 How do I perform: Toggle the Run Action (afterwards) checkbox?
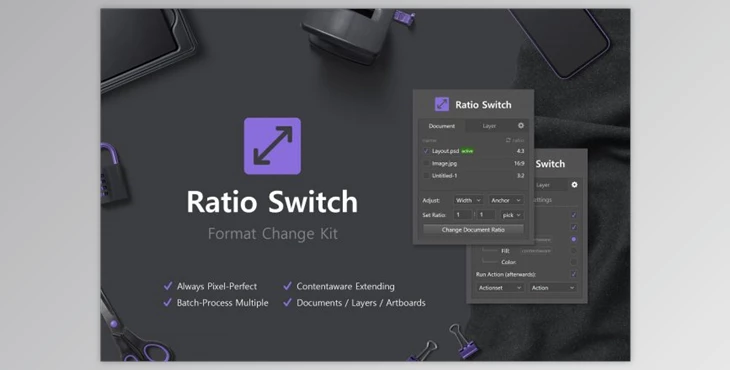(x=574, y=275)
